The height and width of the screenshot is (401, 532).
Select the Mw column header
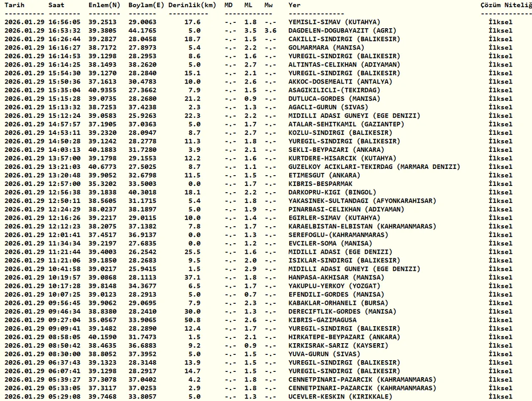click(268, 5)
